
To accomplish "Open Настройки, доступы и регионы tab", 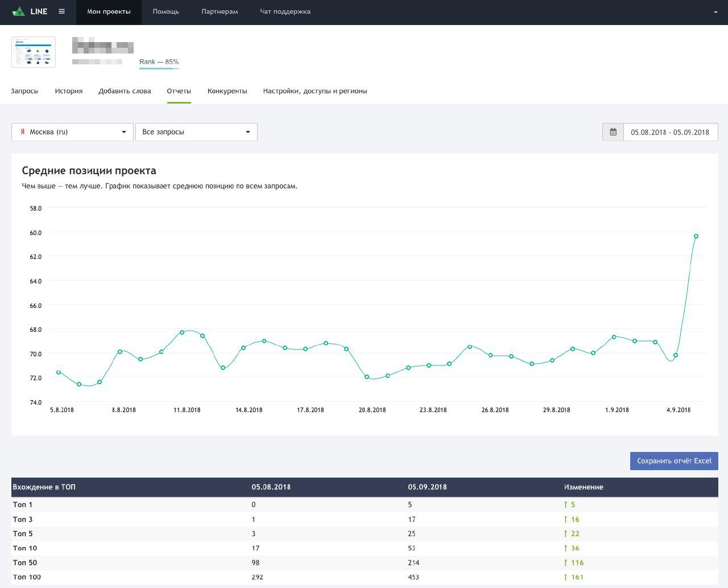I will (315, 91).
